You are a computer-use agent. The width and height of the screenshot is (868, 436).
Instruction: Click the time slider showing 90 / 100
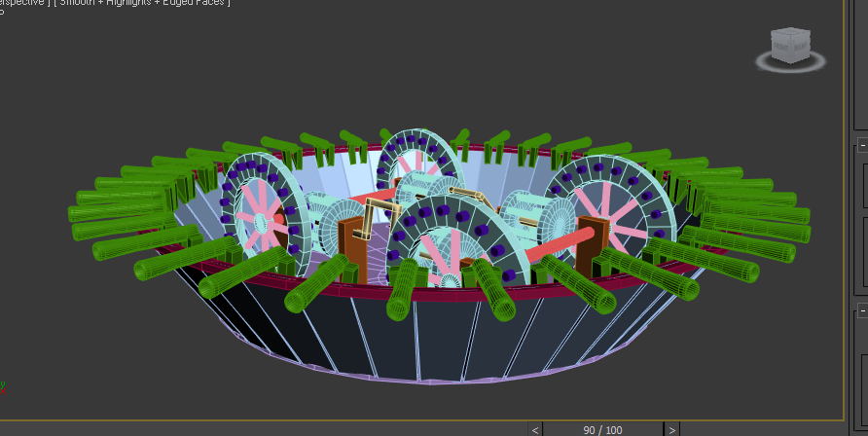[x=603, y=429]
